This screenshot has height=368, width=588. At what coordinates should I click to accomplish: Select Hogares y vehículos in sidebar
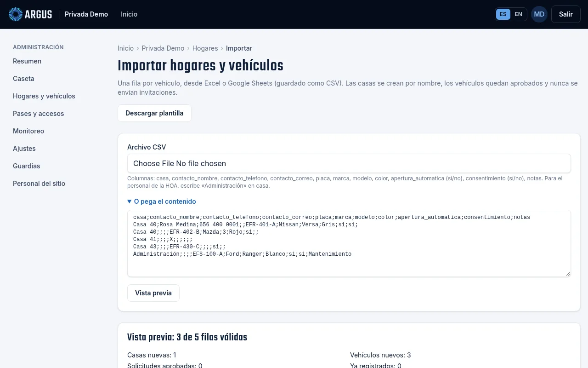tap(44, 96)
